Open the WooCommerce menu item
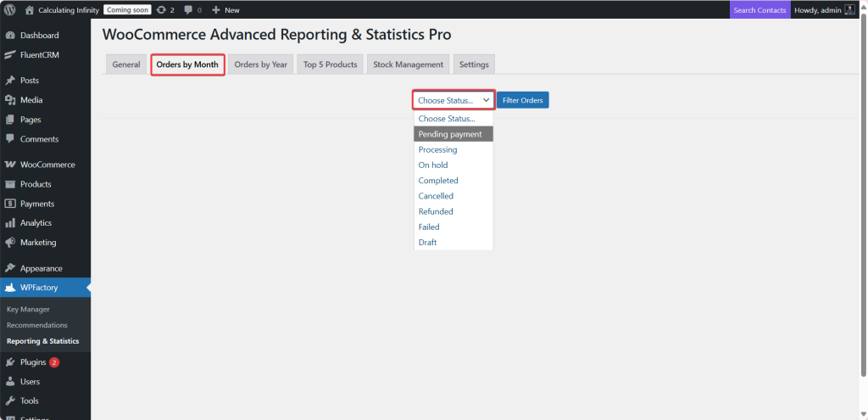868x420 pixels. (46, 165)
